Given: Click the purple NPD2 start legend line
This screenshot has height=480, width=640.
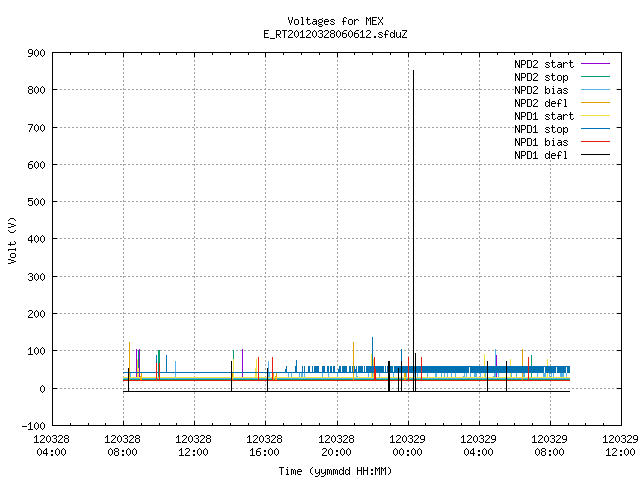Looking at the screenshot, I should [x=596, y=64].
